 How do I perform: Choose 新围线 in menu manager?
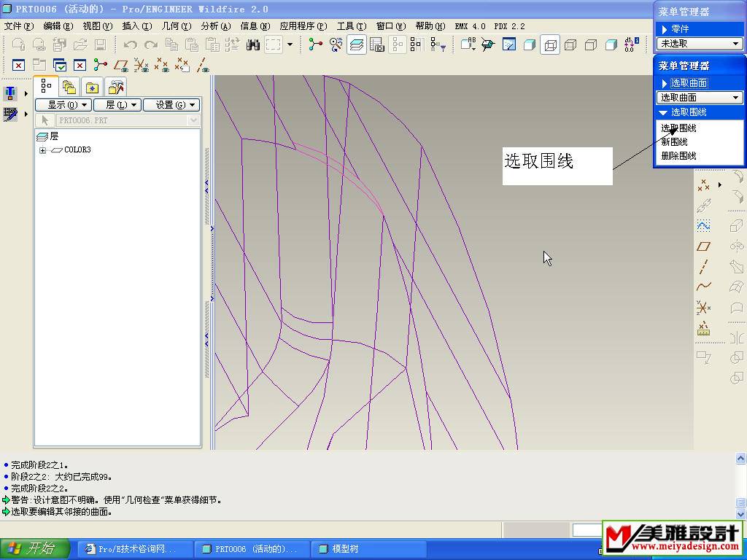pyautogui.click(x=674, y=142)
